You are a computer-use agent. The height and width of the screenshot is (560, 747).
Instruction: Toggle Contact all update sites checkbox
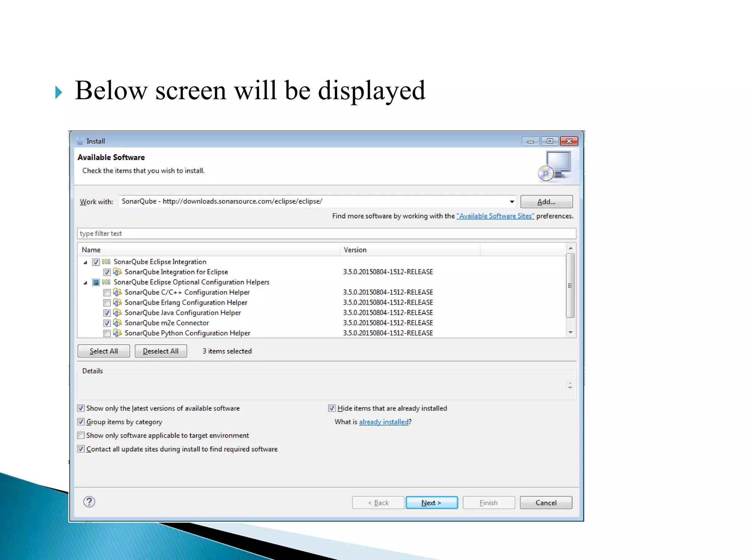tap(81, 449)
